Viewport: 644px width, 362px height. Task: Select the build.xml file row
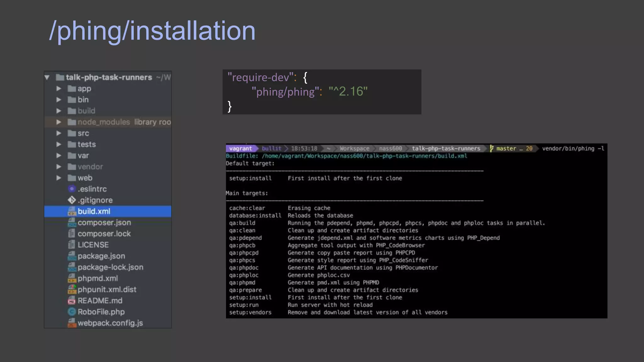click(x=108, y=211)
